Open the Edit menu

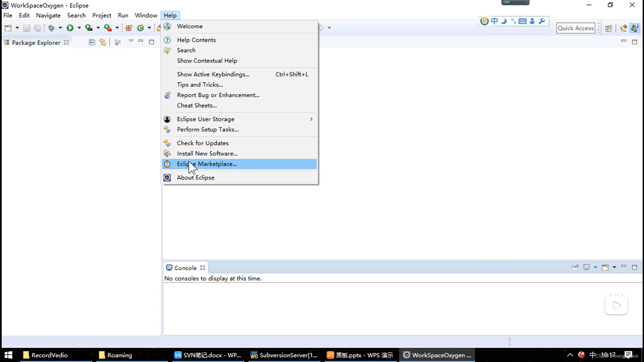24,15
